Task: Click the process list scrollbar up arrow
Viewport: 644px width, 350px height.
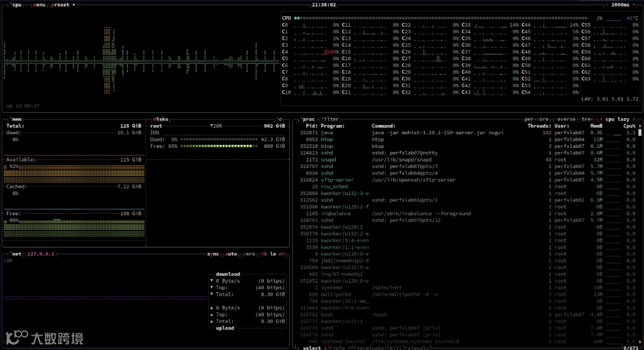Action: point(640,126)
